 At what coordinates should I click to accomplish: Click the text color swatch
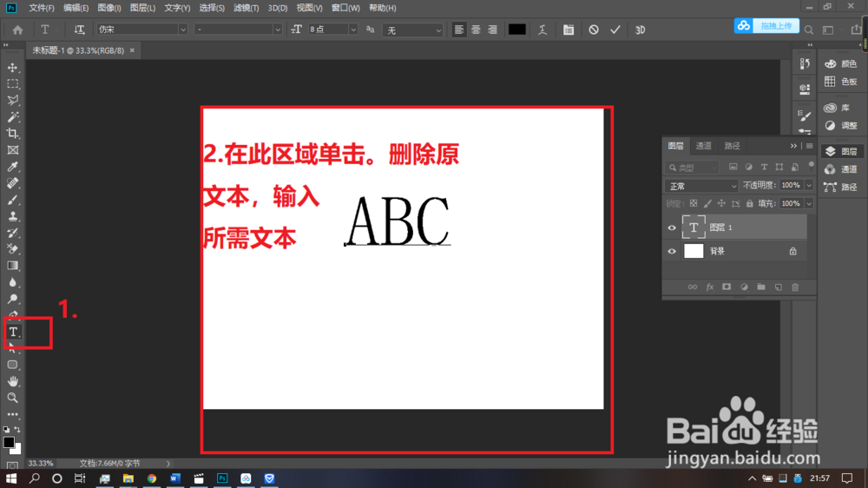(516, 30)
